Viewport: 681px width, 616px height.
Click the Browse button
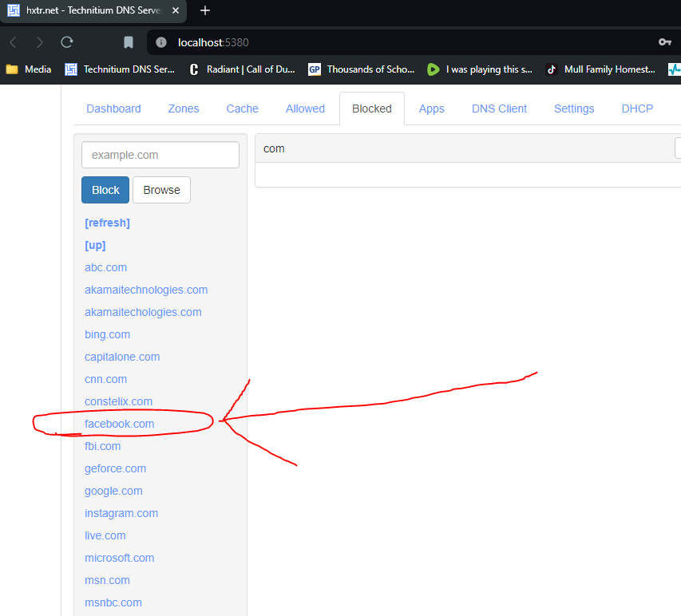click(x=161, y=190)
